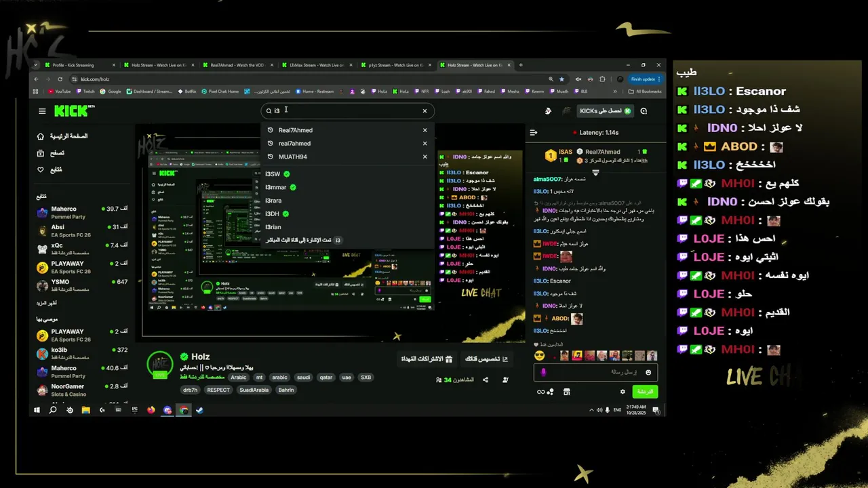
Task: Open the emoji picker in chat input
Action: pyautogui.click(x=648, y=372)
